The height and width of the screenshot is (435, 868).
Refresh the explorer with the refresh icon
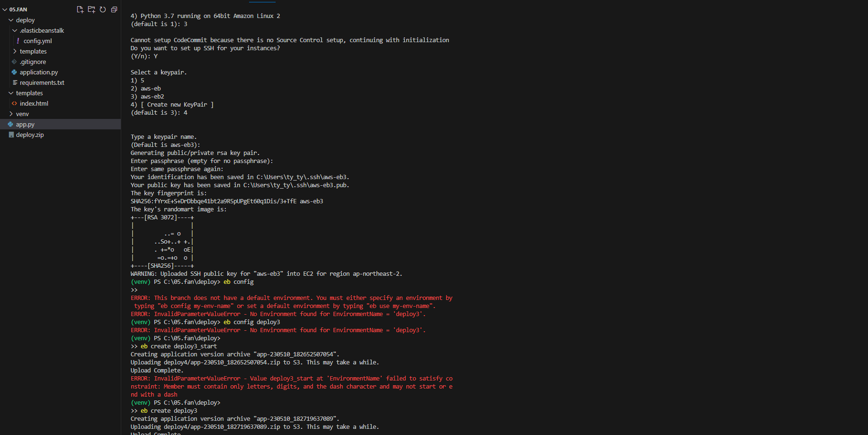tap(103, 9)
